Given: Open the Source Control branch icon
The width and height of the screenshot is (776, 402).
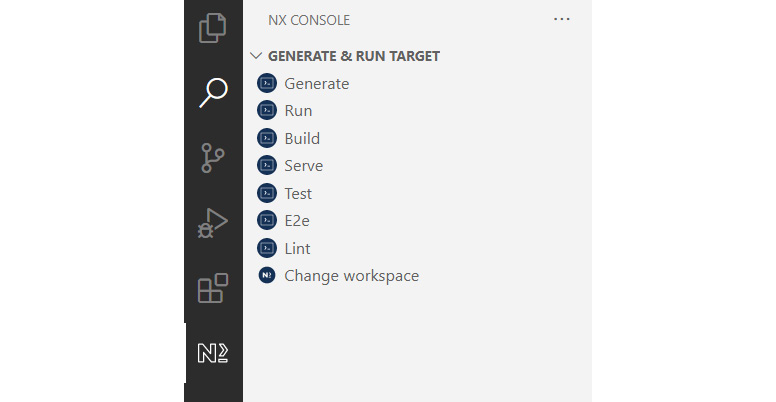Looking at the screenshot, I should (x=213, y=158).
